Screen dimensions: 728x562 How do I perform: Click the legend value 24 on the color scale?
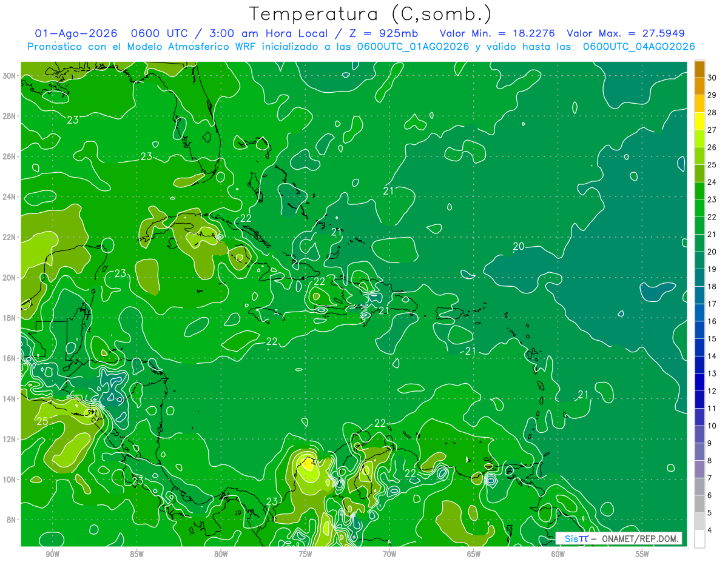[712, 182]
